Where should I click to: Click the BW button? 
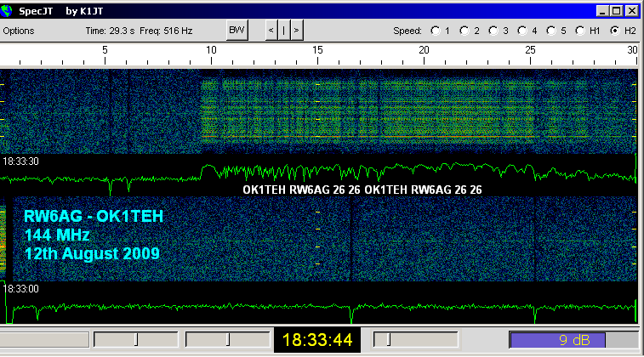pos(237,30)
